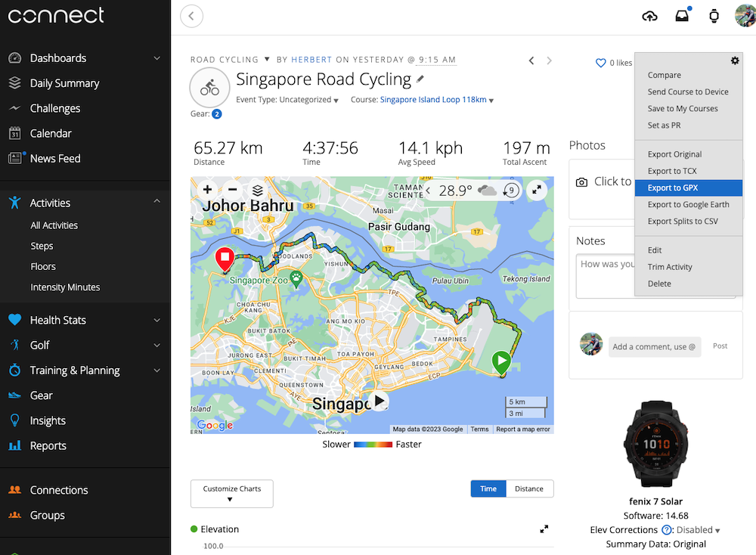Open the Customize Charts dropdown

(231, 494)
